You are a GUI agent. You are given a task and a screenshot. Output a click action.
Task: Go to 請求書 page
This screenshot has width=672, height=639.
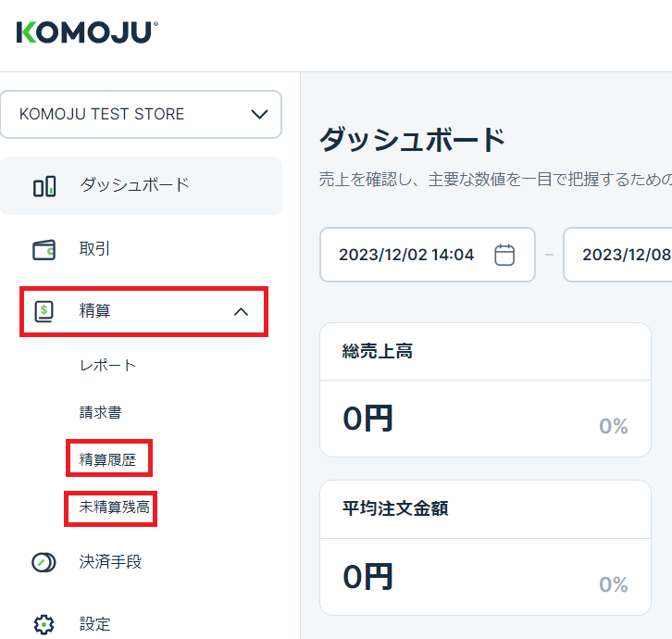click(x=100, y=412)
